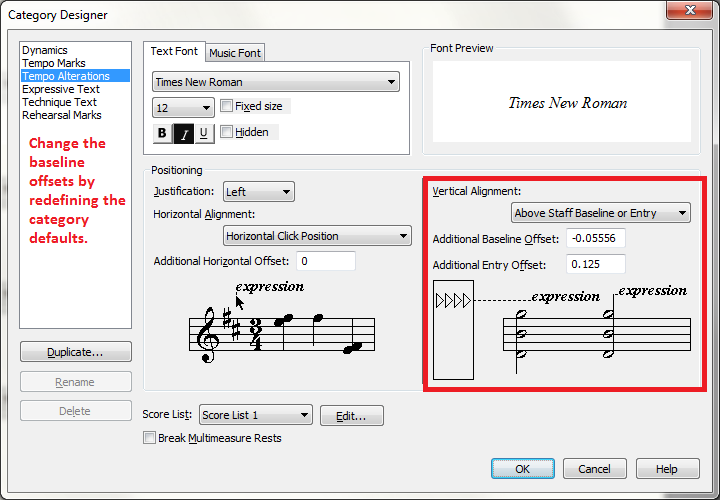This screenshot has height=500, width=720.
Task: Select the Text Font tab
Action: click(175, 51)
